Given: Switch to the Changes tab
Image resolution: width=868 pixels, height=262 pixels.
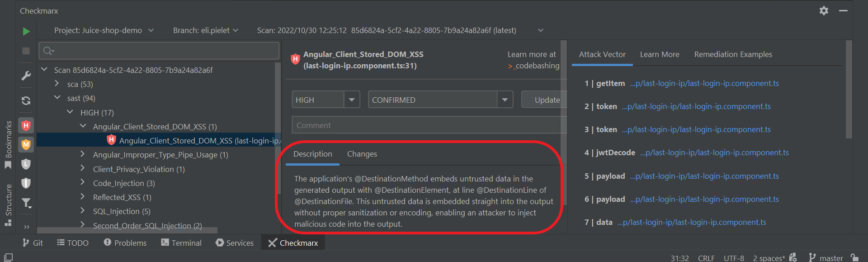Looking at the screenshot, I should coord(362,154).
